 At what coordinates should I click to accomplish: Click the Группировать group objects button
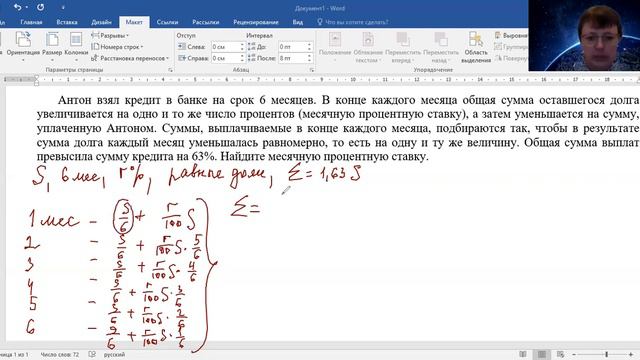[x=511, y=47]
